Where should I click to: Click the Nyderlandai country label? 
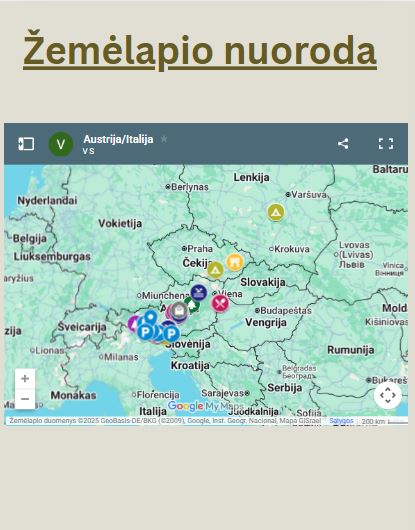click(47, 200)
